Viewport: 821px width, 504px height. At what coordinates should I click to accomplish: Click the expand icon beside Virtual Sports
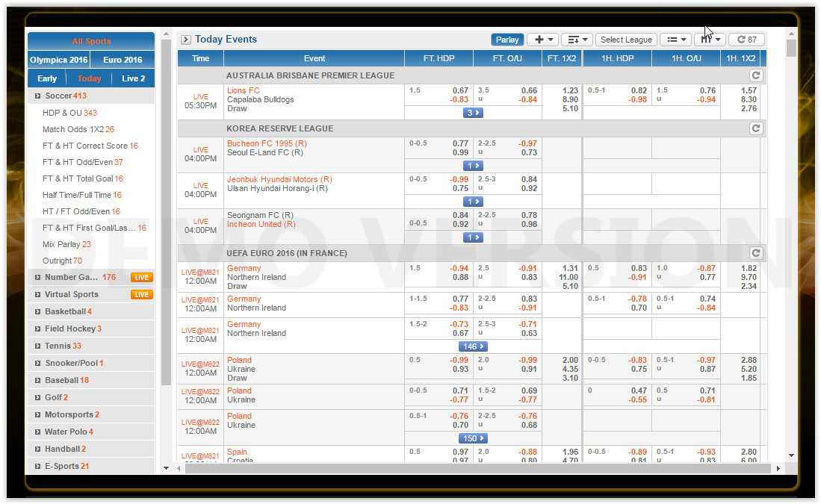[37, 295]
